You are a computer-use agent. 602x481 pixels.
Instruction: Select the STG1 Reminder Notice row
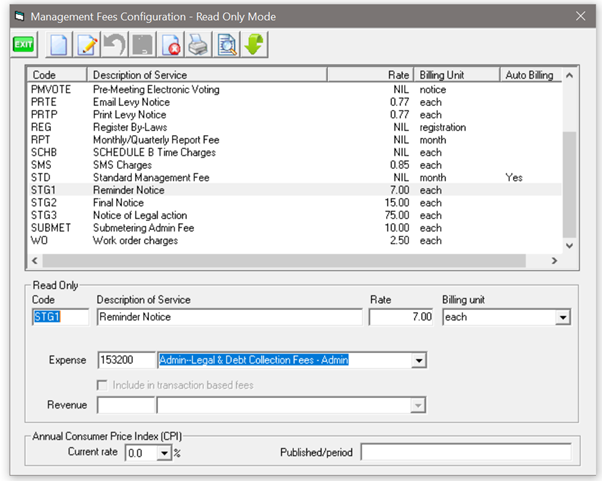click(295, 190)
